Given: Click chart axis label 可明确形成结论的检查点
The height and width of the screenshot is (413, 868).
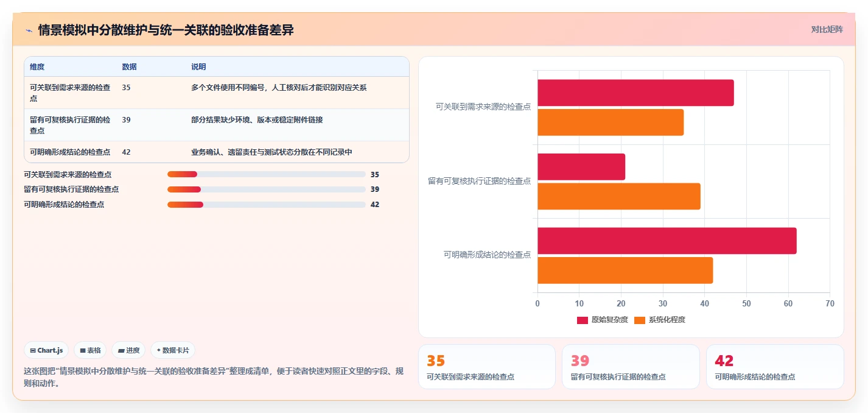Looking at the screenshot, I should click(487, 255).
